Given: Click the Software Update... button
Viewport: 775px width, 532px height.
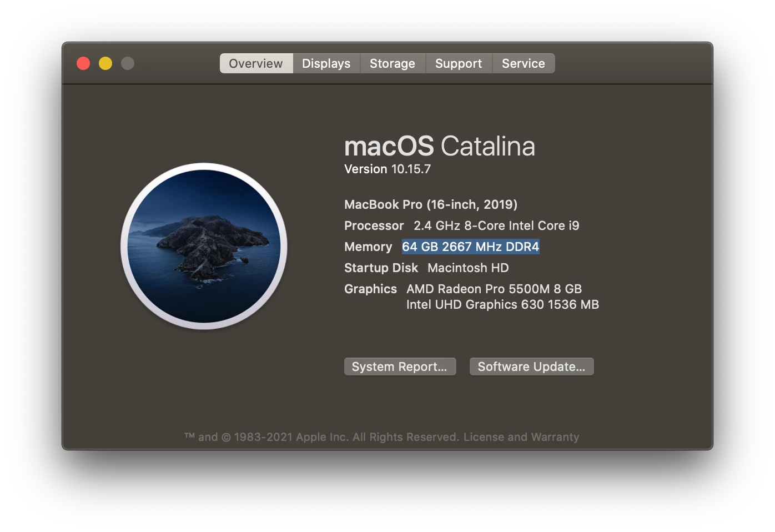Looking at the screenshot, I should (531, 367).
